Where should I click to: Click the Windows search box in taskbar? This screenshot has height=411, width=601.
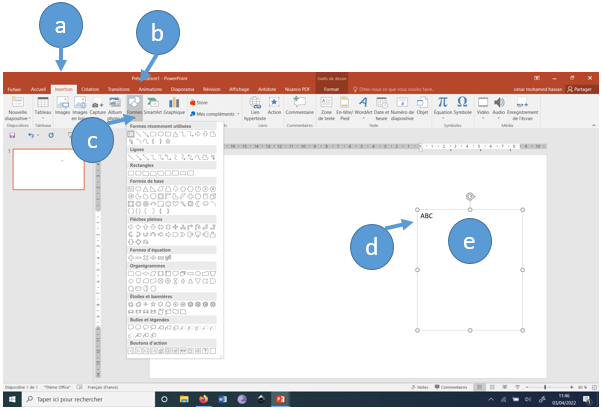click(x=80, y=399)
